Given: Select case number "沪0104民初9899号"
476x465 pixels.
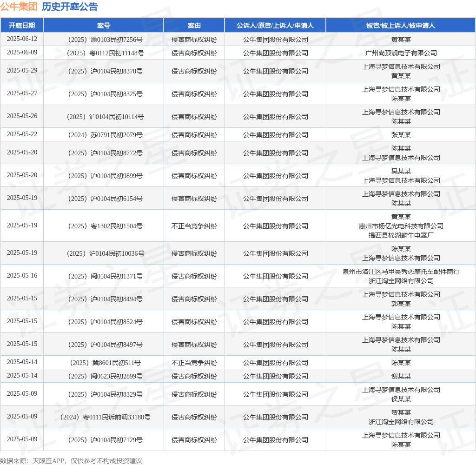Looking at the screenshot, I should point(117,176).
